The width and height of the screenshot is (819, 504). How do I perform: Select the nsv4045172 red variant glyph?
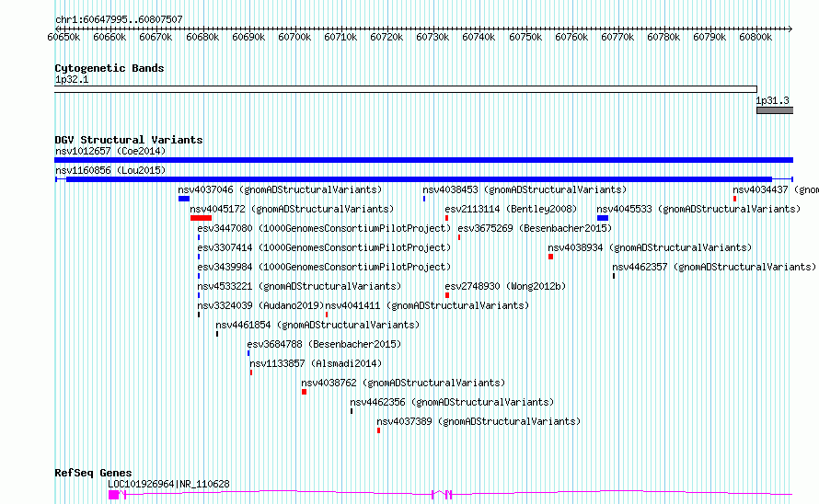click(202, 218)
